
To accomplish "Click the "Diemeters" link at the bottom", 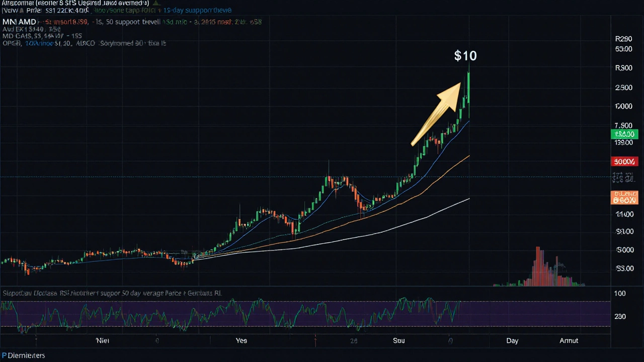I will [x=26, y=355].
